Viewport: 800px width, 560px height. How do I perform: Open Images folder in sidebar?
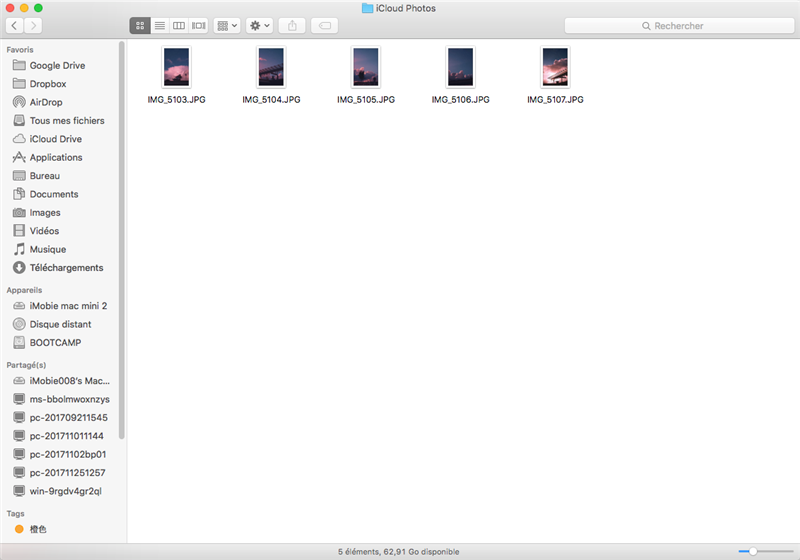coord(44,212)
